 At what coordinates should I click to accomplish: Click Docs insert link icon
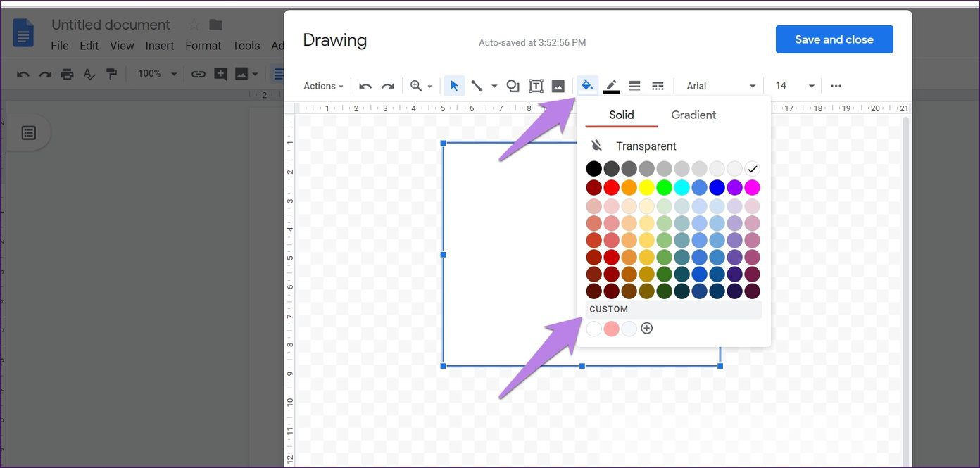(x=199, y=73)
